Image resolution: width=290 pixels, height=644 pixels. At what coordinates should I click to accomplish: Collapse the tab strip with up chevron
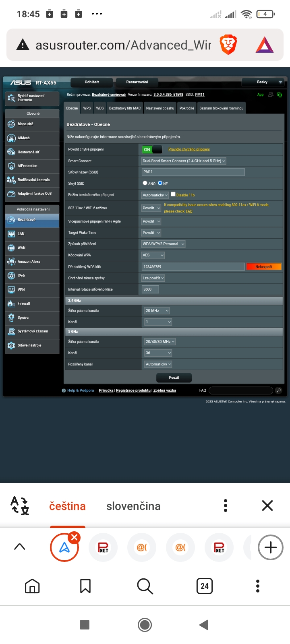coord(19,547)
